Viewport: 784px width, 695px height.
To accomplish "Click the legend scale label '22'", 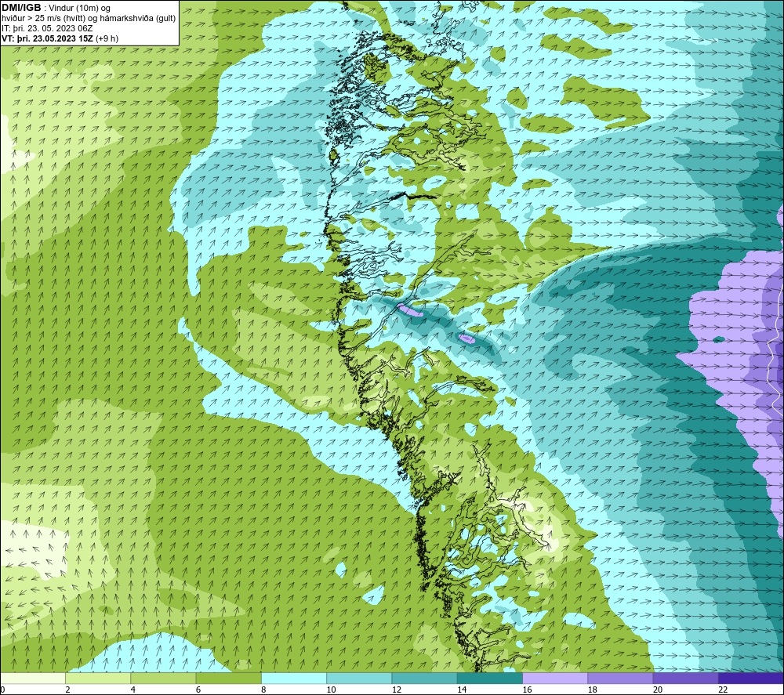I will (x=723, y=690).
